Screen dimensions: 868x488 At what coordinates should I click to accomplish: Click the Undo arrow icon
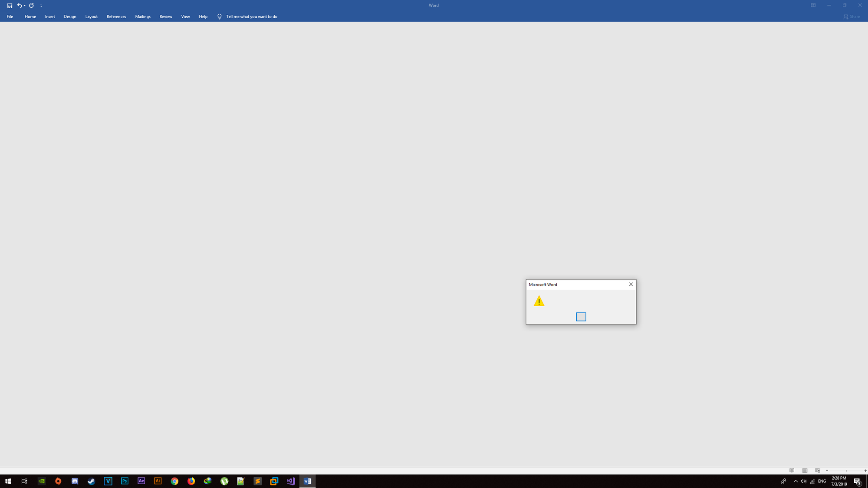tap(19, 6)
